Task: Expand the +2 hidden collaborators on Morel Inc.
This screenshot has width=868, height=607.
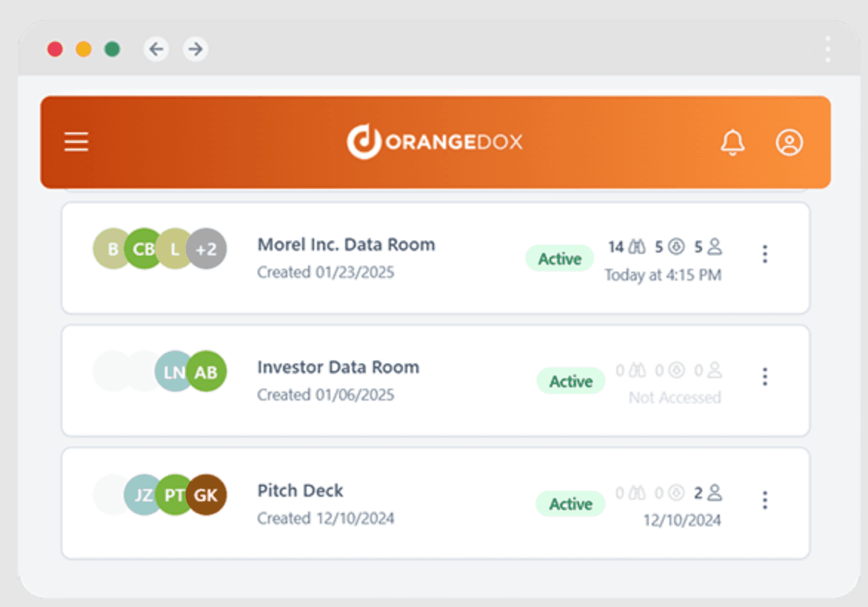Action: coord(208,249)
